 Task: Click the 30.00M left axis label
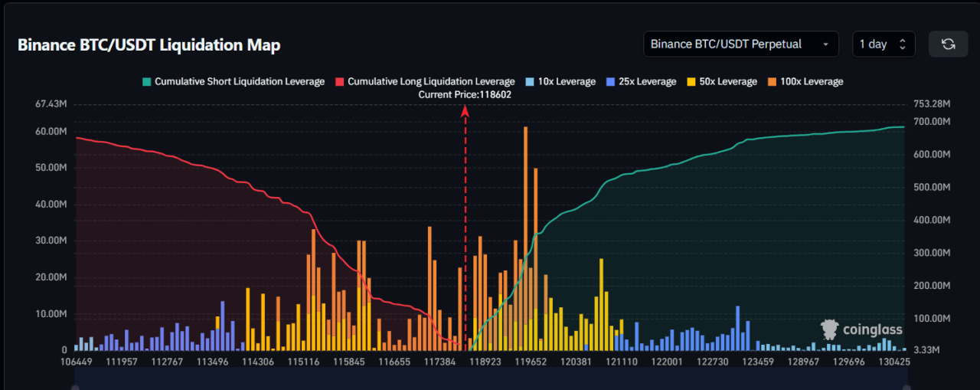51,241
